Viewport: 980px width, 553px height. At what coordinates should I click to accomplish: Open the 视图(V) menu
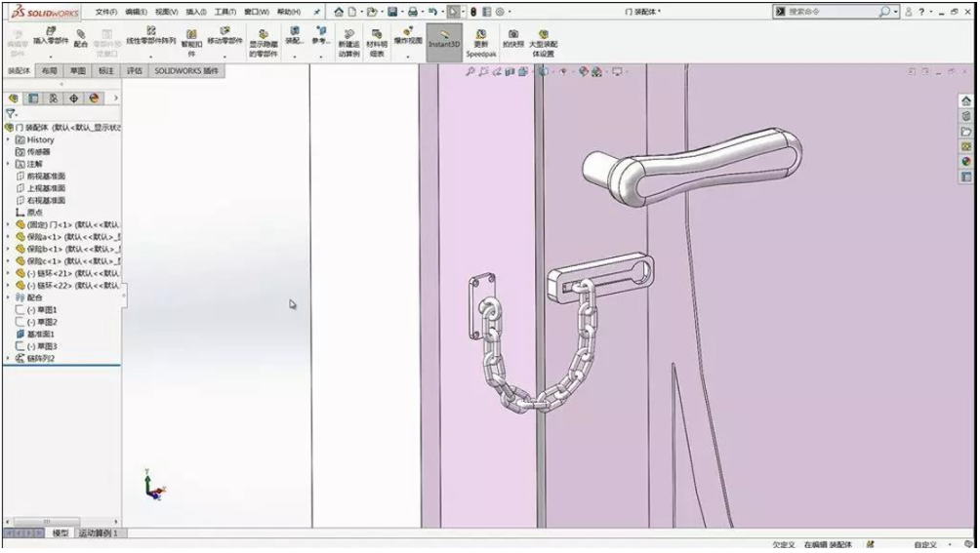(x=166, y=12)
